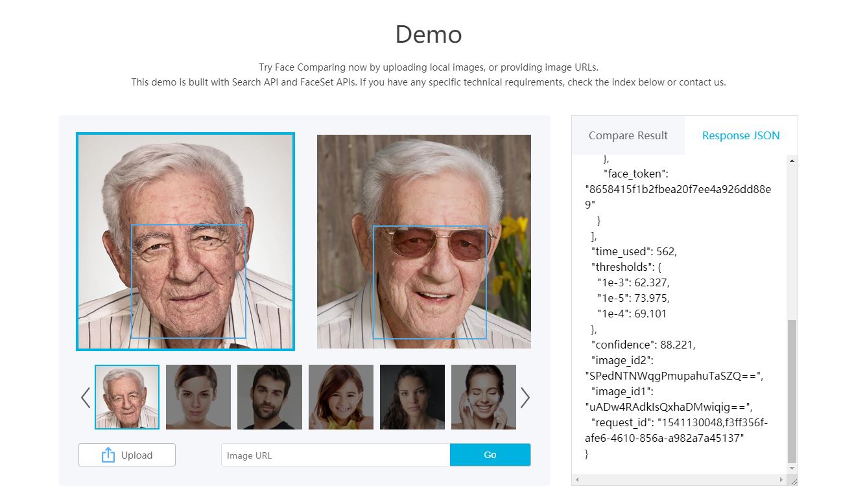This screenshot has width=865, height=504.
Task: Click the "1e-3": 62.327 threshold line
Action: tap(633, 282)
